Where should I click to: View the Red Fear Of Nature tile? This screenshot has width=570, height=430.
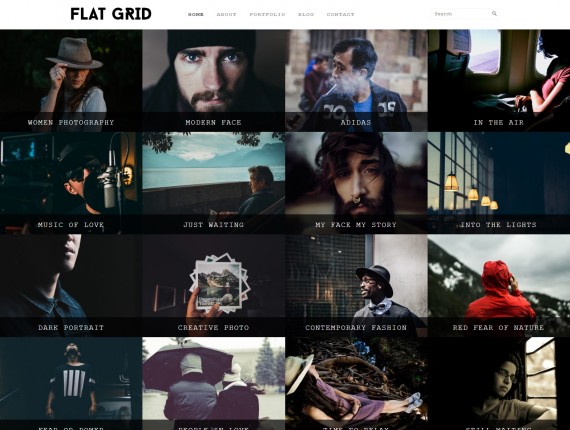pos(499,285)
